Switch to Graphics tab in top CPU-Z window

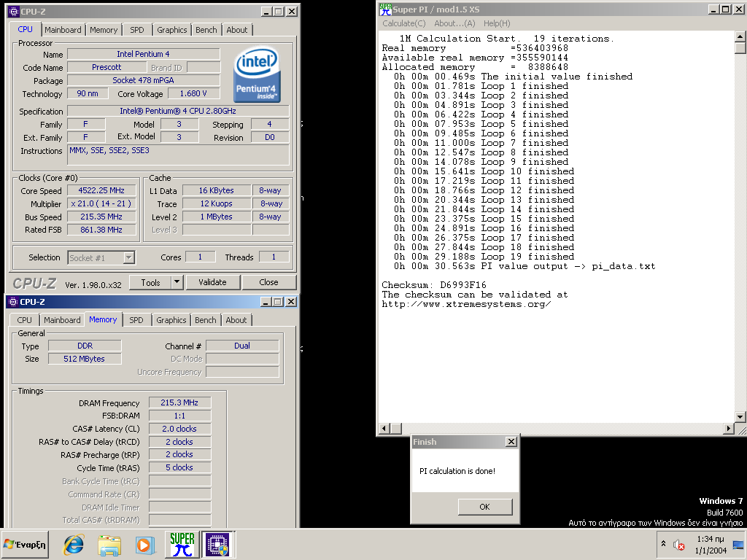click(x=172, y=29)
